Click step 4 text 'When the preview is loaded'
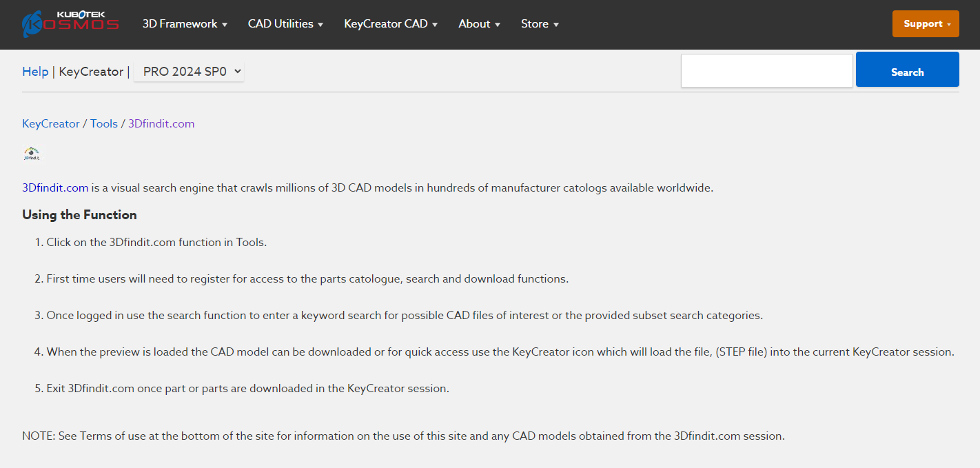 tap(500, 352)
